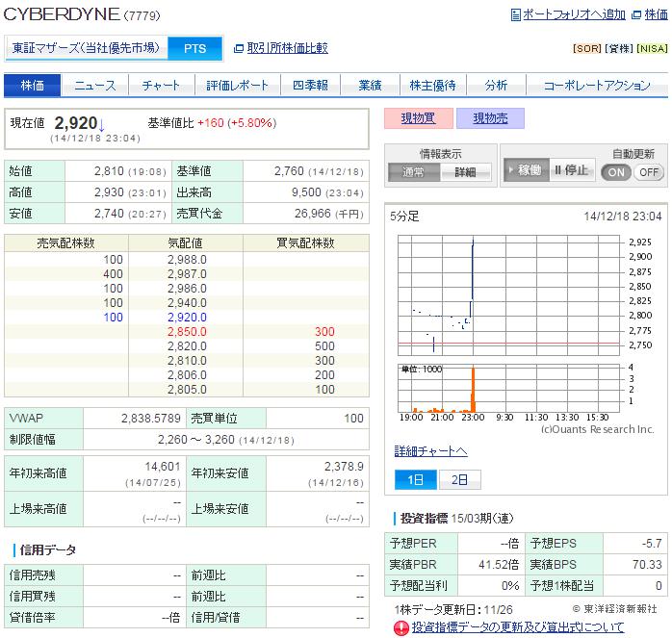Click 稼働 to run auto update

pyautogui.click(x=526, y=170)
